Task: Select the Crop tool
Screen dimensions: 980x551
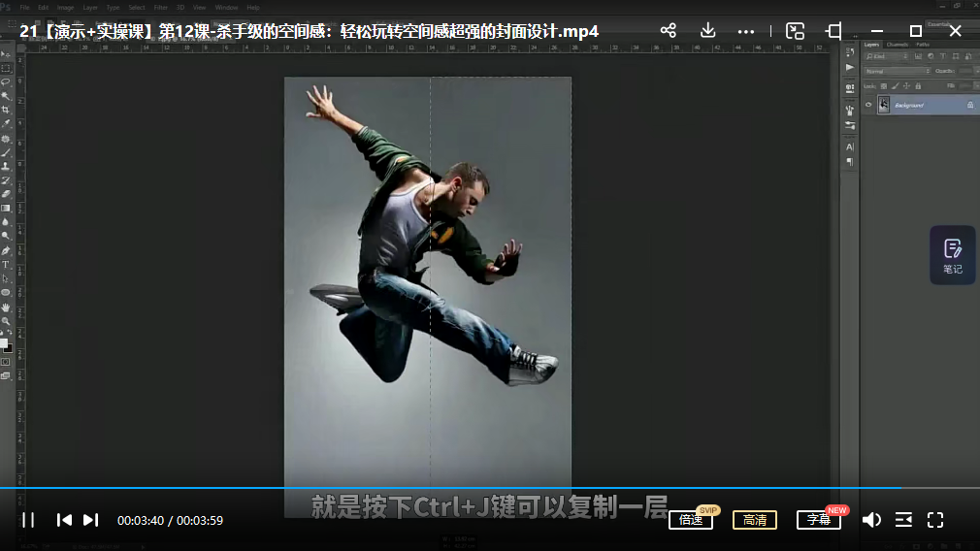Action: coord(6,110)
